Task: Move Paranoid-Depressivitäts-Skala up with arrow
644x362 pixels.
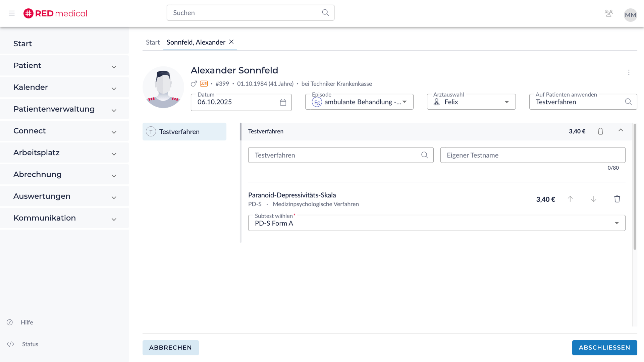Action: pyautogui.click(x=570, y=199)
